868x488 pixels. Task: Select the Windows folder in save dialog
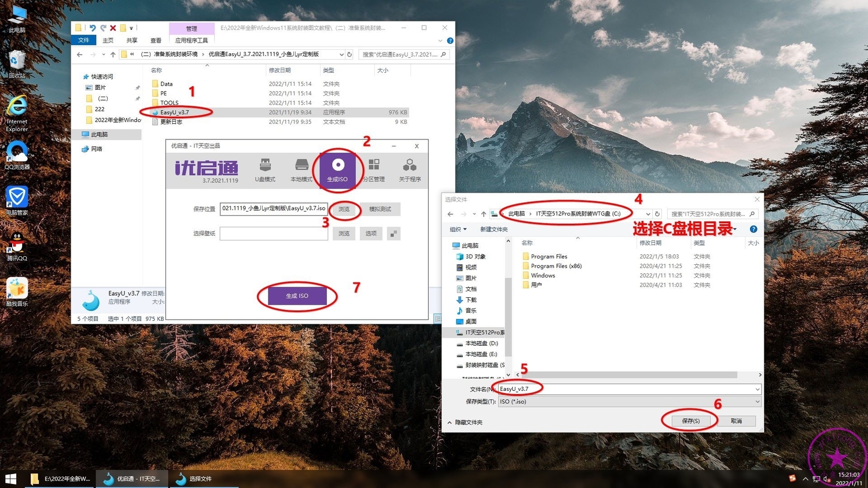point(543,275)
